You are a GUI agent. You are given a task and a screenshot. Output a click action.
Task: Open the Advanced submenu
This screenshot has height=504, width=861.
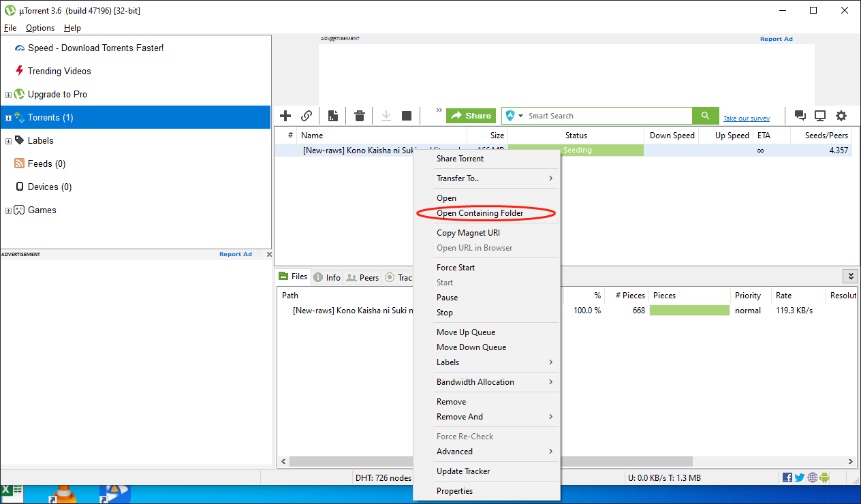tap(487, 452)
